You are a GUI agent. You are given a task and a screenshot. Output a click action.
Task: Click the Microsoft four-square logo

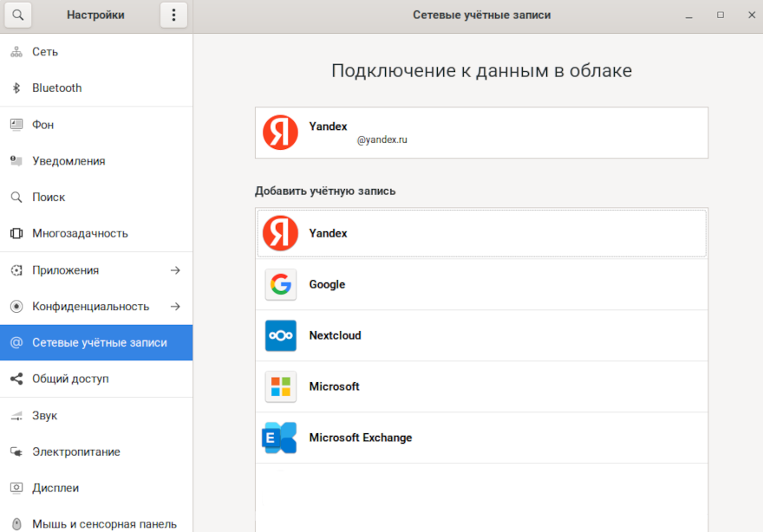tap(280, 386)
